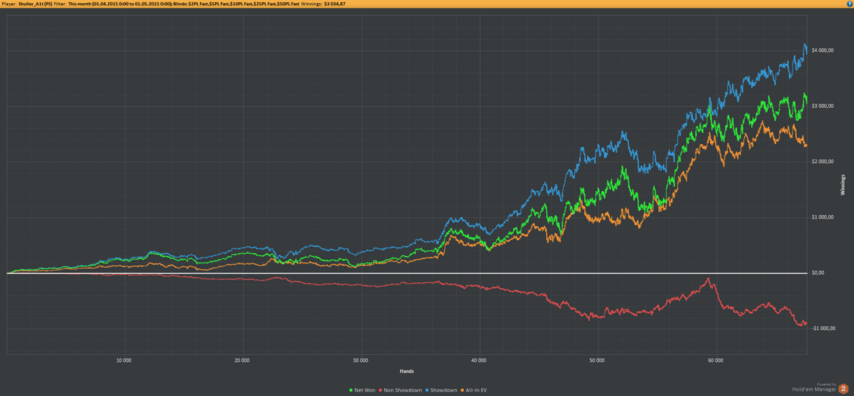Toggle the Net Won legend entry
Image resolution: width=854 pixels, height=396 pixels.
click(362, 389)
